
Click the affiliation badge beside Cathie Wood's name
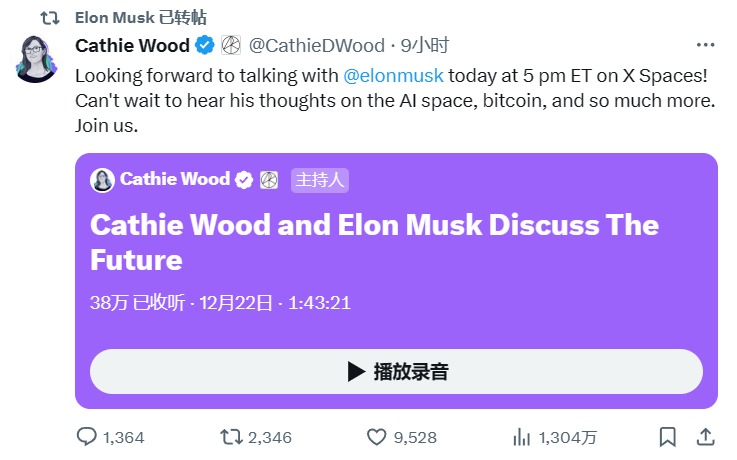coord(230,45)
